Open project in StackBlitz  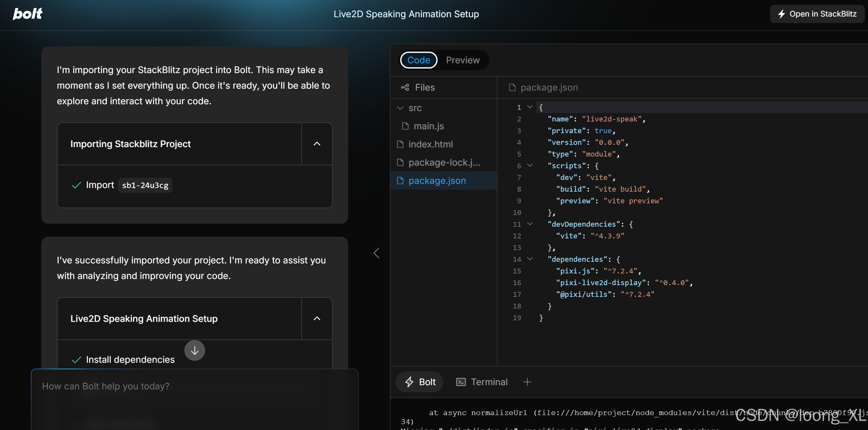(817, 14)
